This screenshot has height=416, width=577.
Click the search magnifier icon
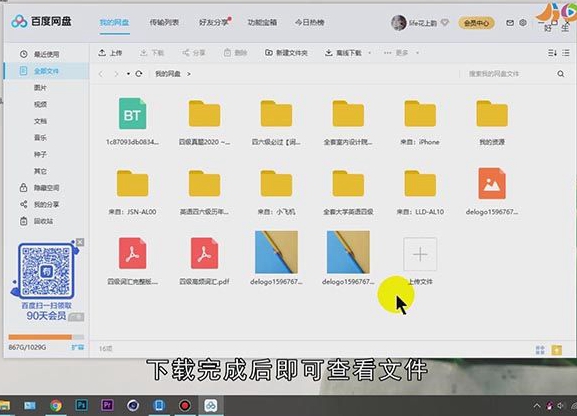560,74
